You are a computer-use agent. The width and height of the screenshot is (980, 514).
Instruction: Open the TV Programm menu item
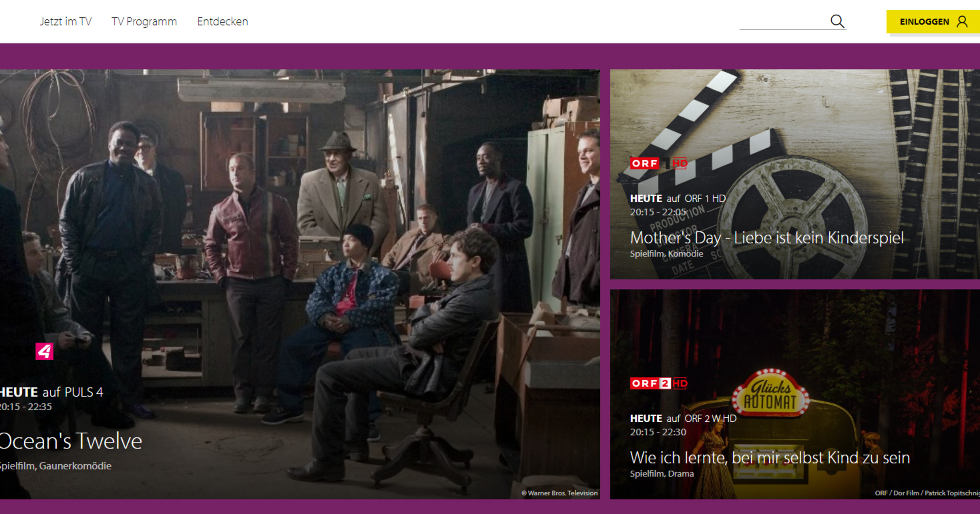144,22
